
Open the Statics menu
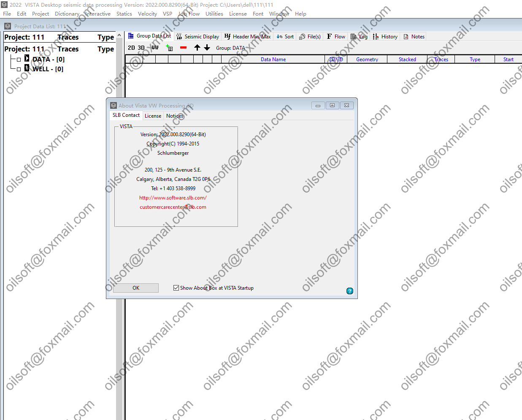(124, 14)
